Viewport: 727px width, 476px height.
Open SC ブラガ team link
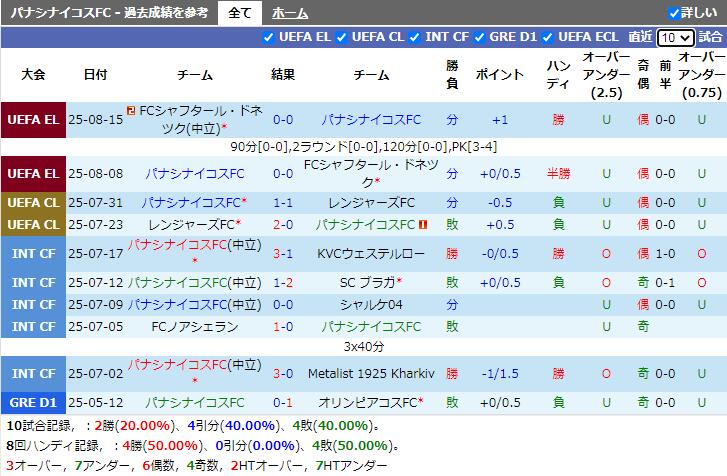(367, 282)
